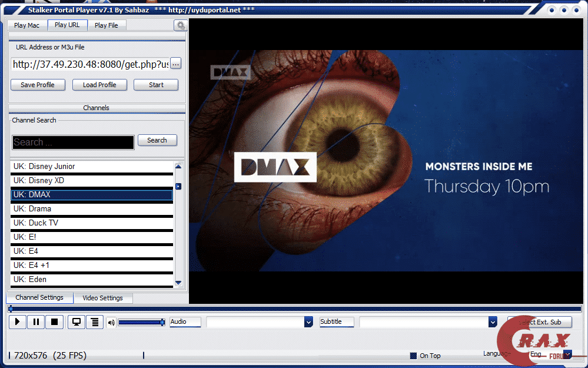Image resolution: width=588 pixels, height=368 pixels.
Task: Open settings via the gear icon
Action: [181, 25]
